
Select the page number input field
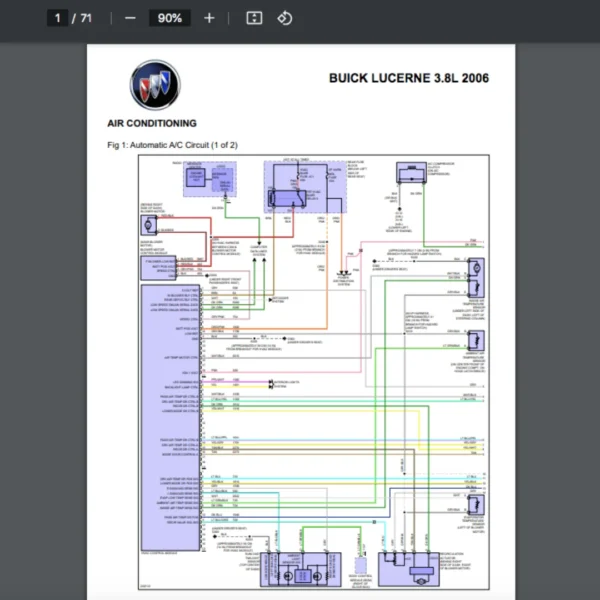coord(59,18)
